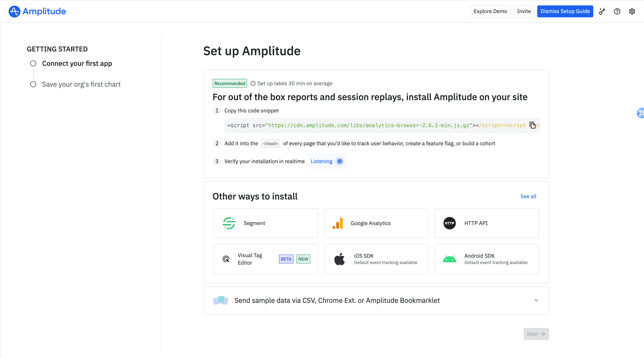Click the Listening status indicator

[327, 161]
